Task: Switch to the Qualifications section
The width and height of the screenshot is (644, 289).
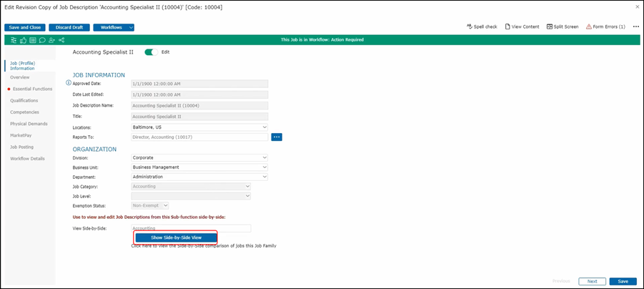Action: [24, 101]
